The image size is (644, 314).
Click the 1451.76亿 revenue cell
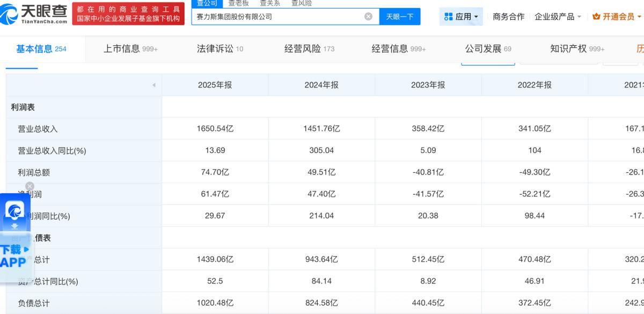(x=321, y=129)
